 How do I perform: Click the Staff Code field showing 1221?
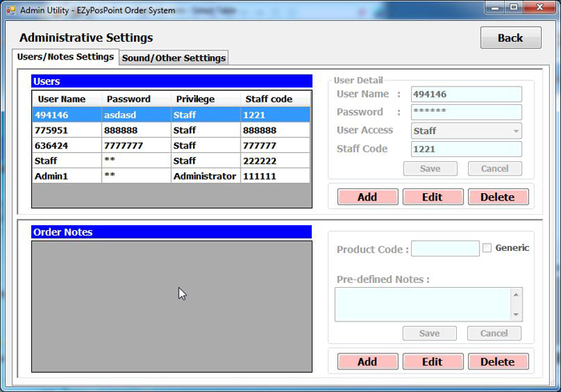tap(466, 149)
